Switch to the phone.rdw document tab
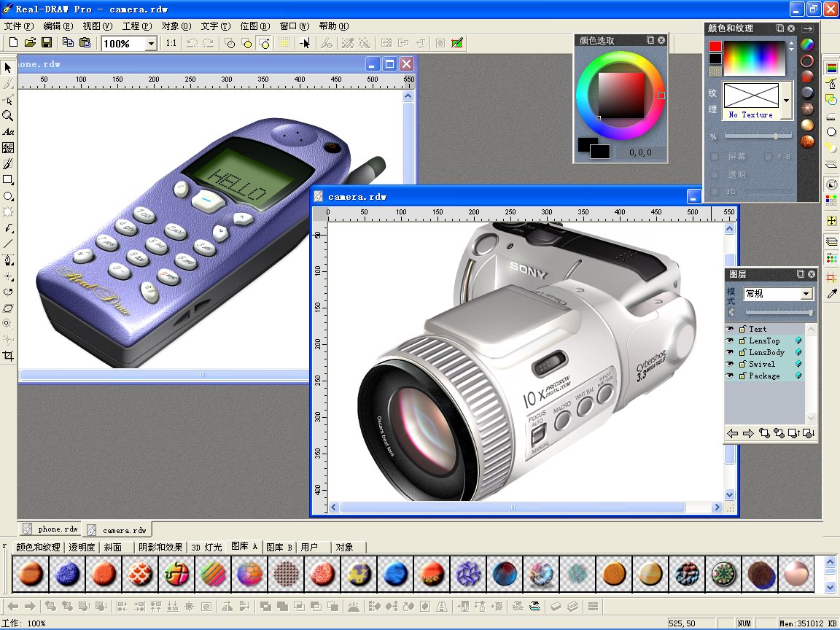This screenshot has height=630, width=840. 50,529
